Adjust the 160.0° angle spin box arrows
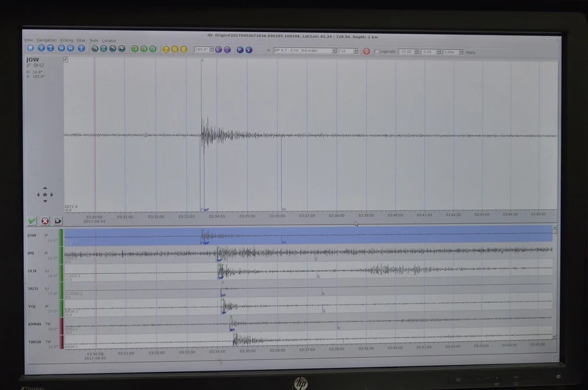Viewport: 588px width, 390px height. click(x=211, y=49)
